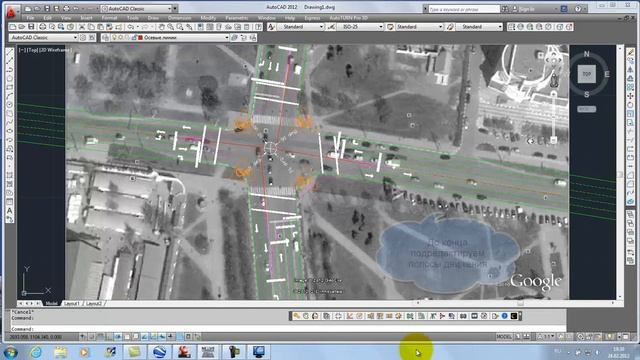The width and height of the screenshot is (640, 360).
Task: Click the Exchange (X) icon in title bar
Action: (564, 9)
